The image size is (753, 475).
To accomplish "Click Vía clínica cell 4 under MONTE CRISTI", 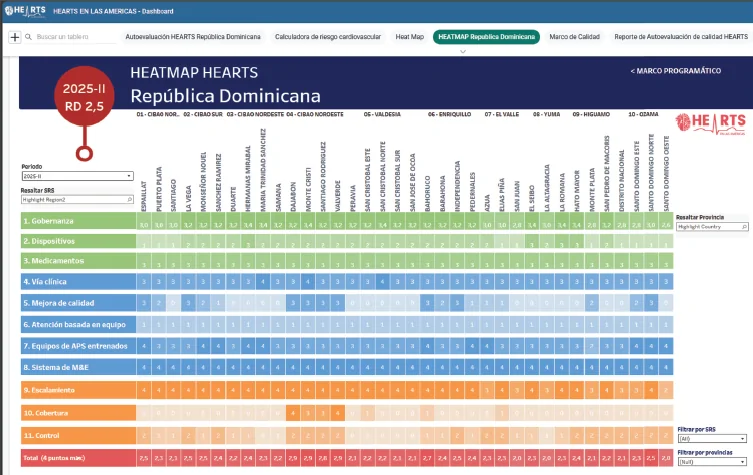I will [308, 281].
